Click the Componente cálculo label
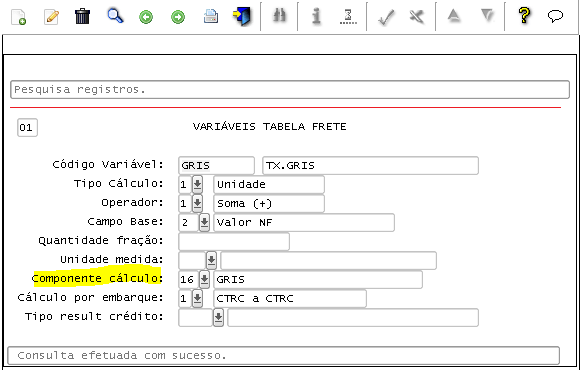The image size is (584, 370). [97, 278]
